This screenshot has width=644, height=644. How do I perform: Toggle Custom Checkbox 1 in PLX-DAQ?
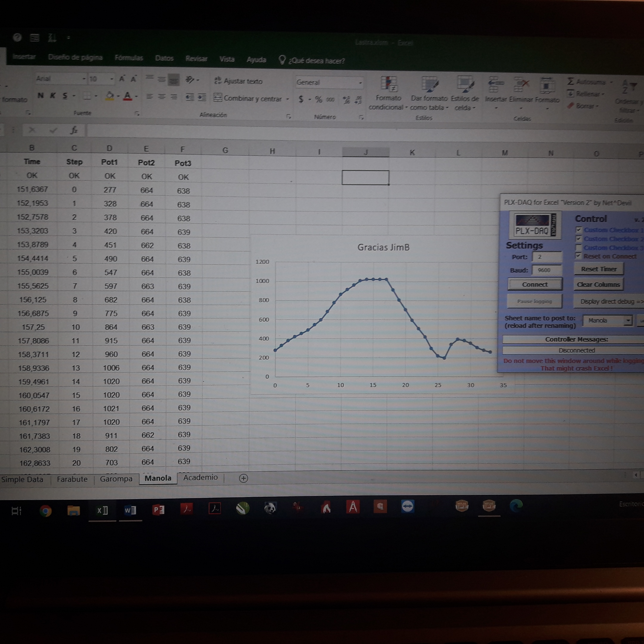tap(579, 230)
